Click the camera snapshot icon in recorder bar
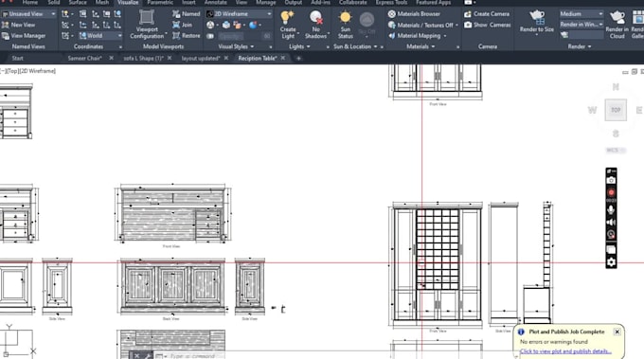Viewport: 644px width, 359px height. 611,180
